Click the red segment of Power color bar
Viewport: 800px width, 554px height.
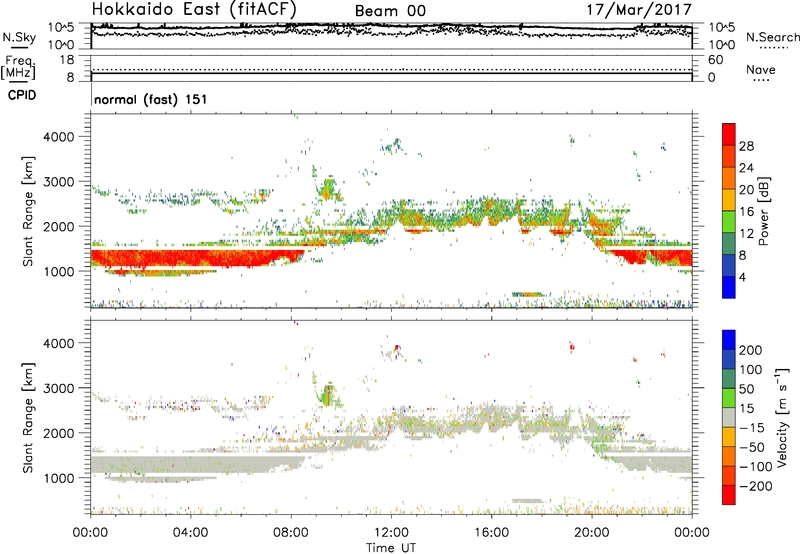[729, 134]
